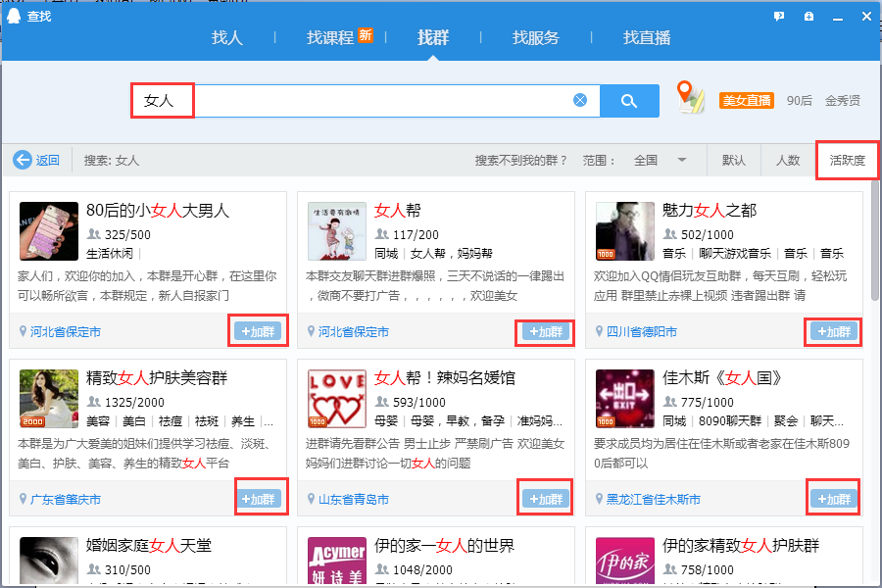
Task: Open avatar of 80后的小女人大男人 group
Action: 49,231
